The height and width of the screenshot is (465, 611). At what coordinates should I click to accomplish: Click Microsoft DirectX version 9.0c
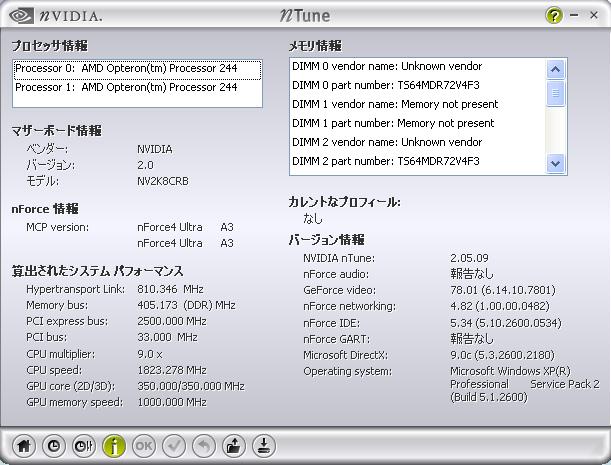[x=502, y=355]
